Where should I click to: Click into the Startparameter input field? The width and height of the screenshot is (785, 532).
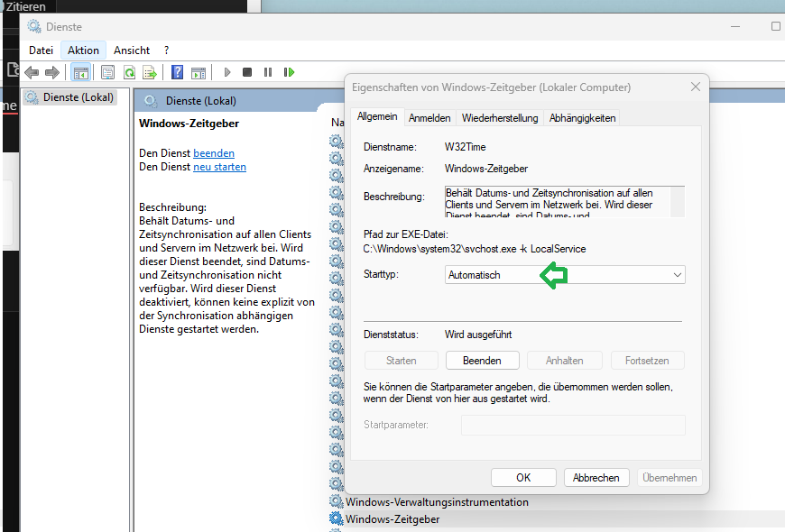pos(573,425)
